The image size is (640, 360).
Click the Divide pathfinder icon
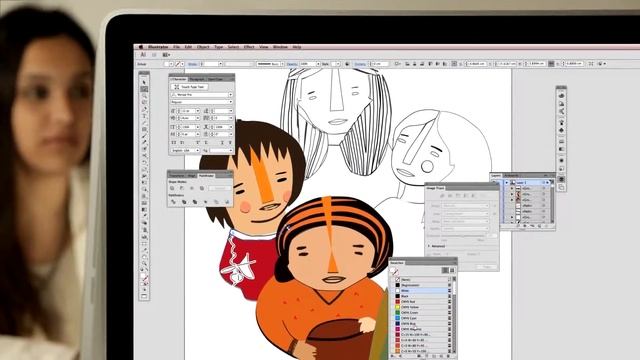173,202
